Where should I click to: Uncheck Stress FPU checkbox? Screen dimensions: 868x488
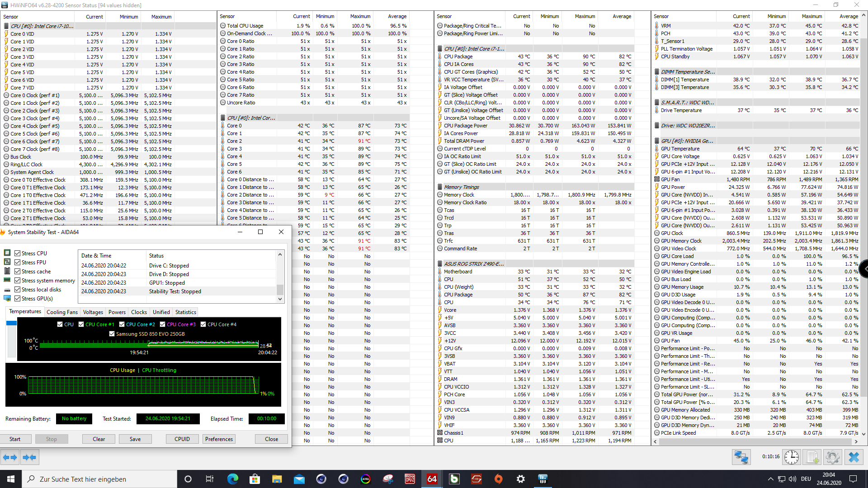point(17,263)
